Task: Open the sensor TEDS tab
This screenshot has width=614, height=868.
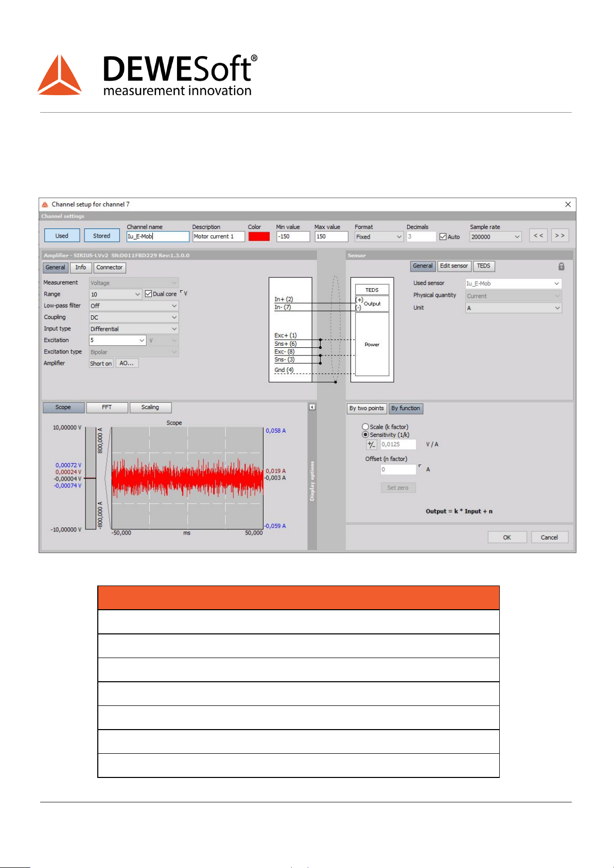Action: pos(483,266)
